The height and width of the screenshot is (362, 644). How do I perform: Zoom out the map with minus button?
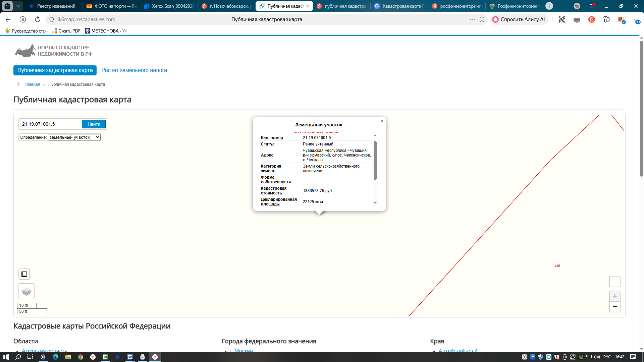point(615,307)
